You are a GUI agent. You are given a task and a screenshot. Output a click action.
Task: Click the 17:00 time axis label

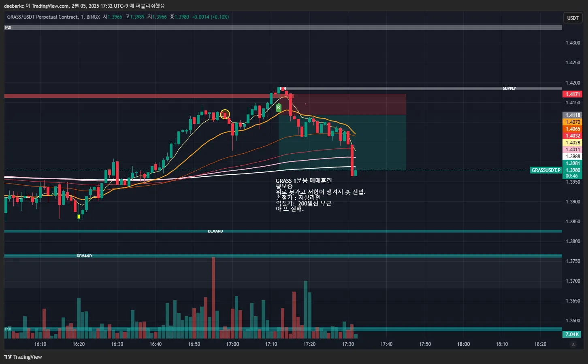point(232,344)
